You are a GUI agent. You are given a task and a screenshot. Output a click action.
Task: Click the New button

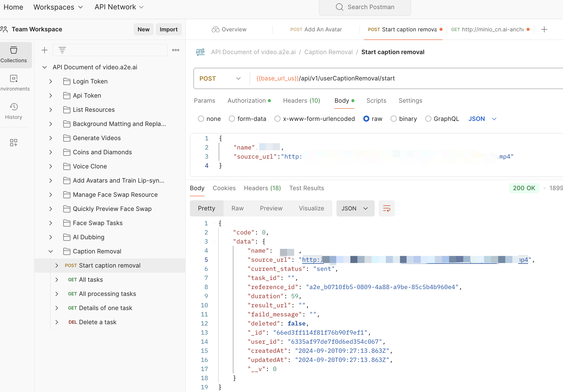coord(144,29)
